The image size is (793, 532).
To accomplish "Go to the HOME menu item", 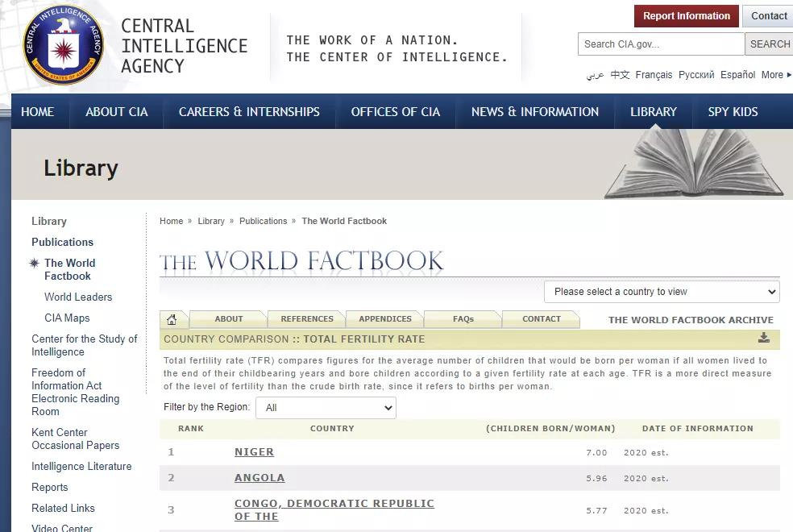I will point(37,112).
